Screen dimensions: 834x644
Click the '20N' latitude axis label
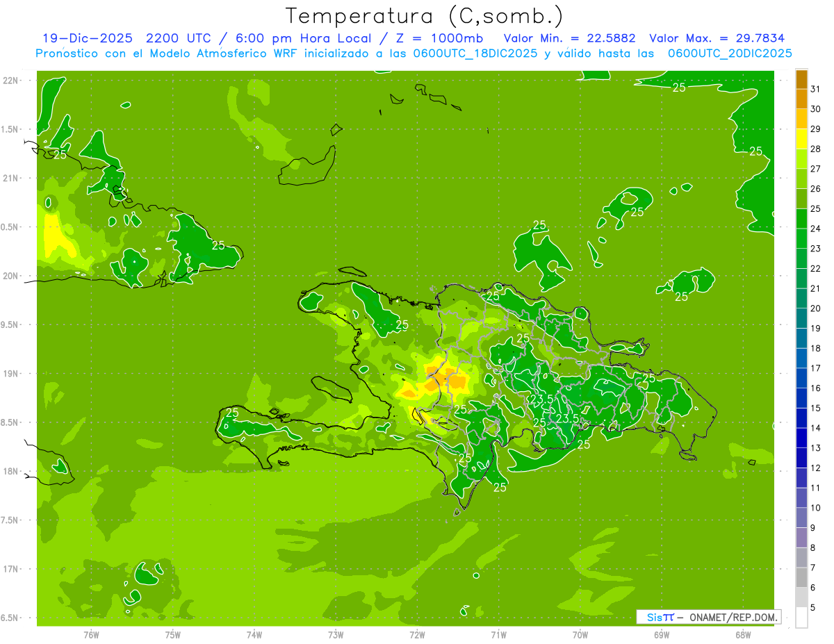point(10,276)
